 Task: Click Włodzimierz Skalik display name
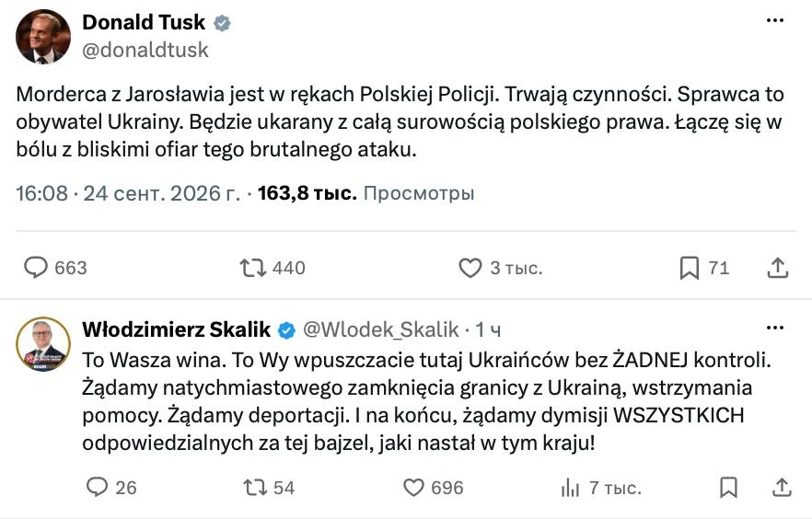pyautogui.click(x=176, y=329)
